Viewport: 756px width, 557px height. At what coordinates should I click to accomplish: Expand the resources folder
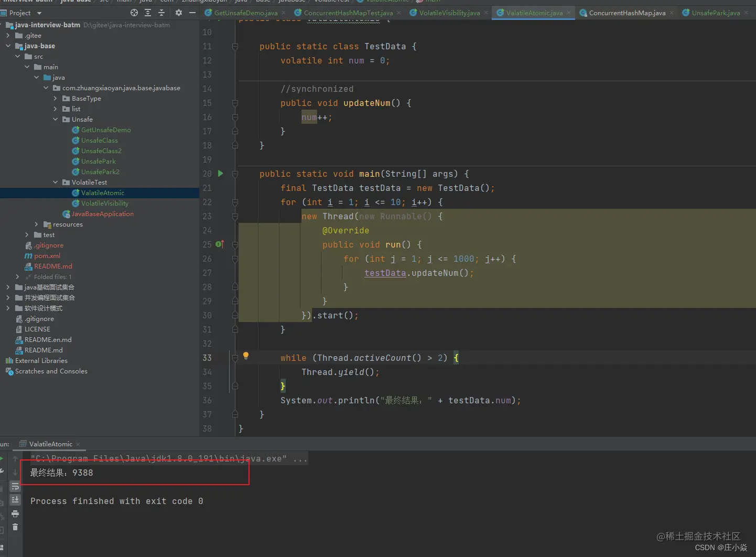37,224
